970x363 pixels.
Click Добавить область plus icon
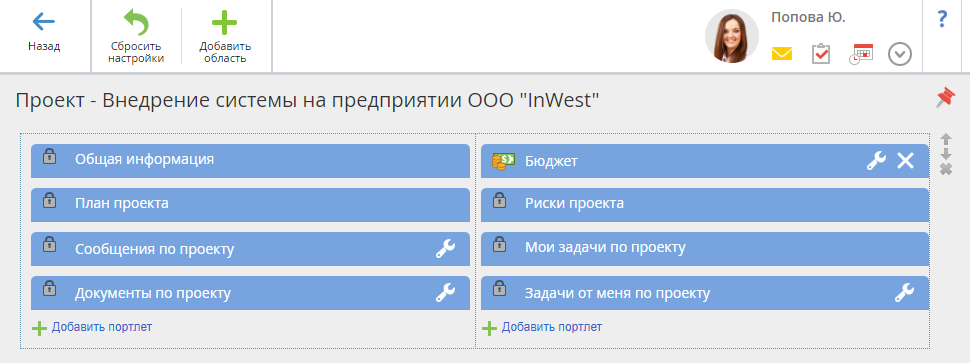point(225,23)
